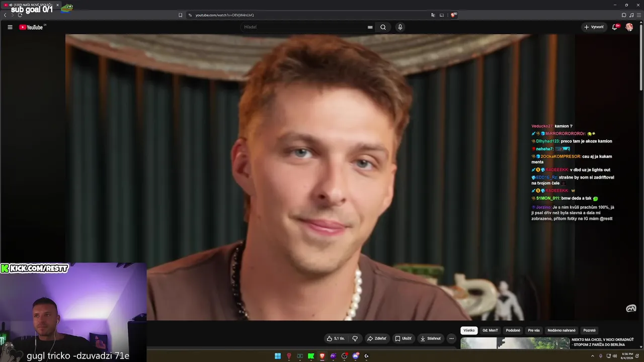Image resolution: width=644 pixels, height=362 pixels.
Task: Open the Logitech G icon in the taskbar
Action: tap(366, 356)
